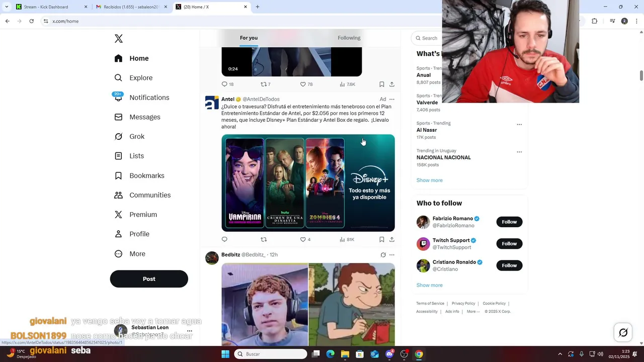644x362 pixels.
Task: Open Bedbitz right cartoon image
Action: point(352,304)
